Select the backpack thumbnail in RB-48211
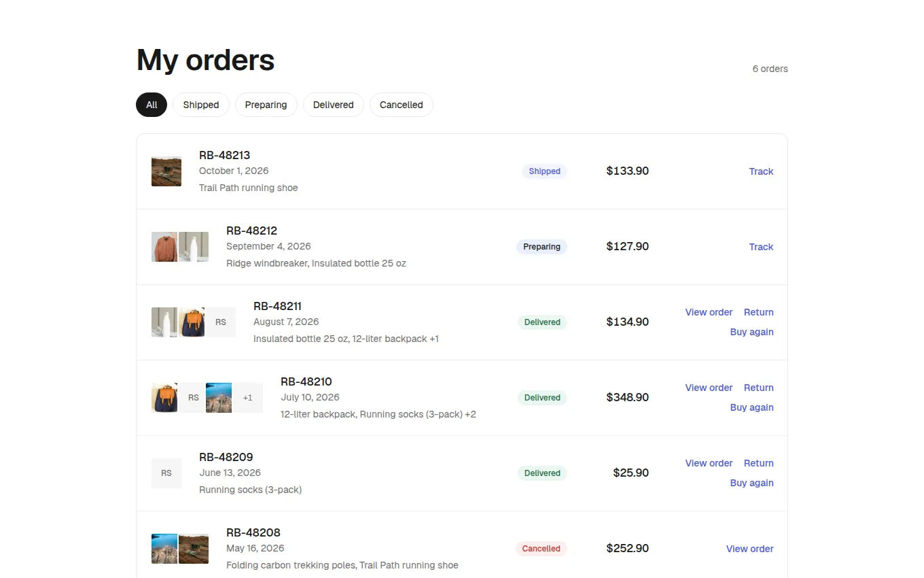 pos(192,322)
